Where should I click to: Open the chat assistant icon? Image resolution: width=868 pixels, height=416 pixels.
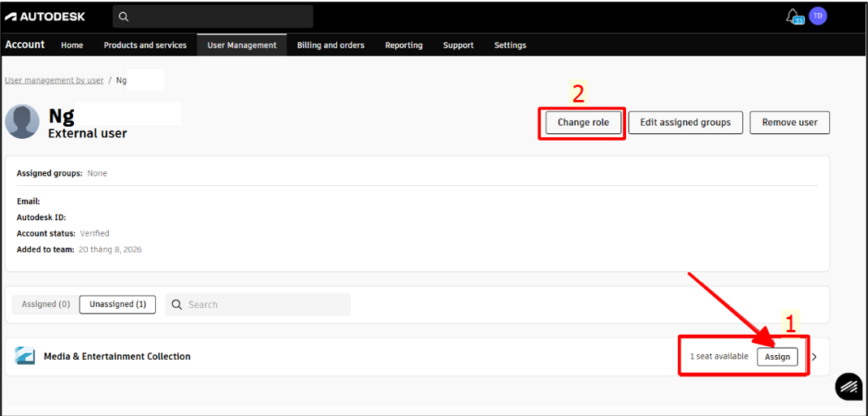click(849, 386)
